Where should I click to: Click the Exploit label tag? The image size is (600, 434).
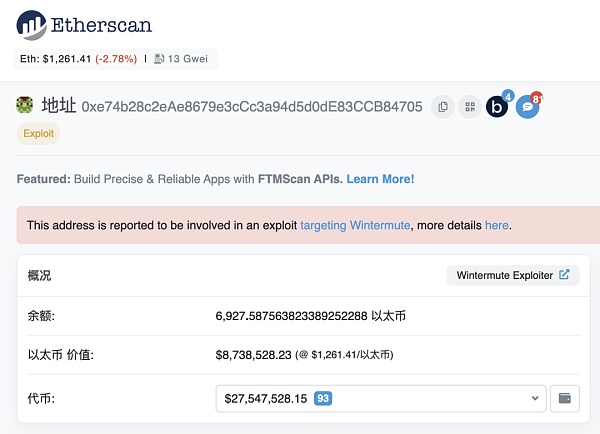point(38,134)
